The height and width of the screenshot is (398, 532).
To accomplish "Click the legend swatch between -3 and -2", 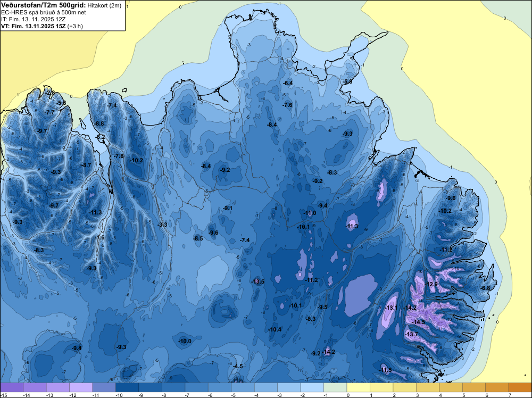I will pos(289,387).
